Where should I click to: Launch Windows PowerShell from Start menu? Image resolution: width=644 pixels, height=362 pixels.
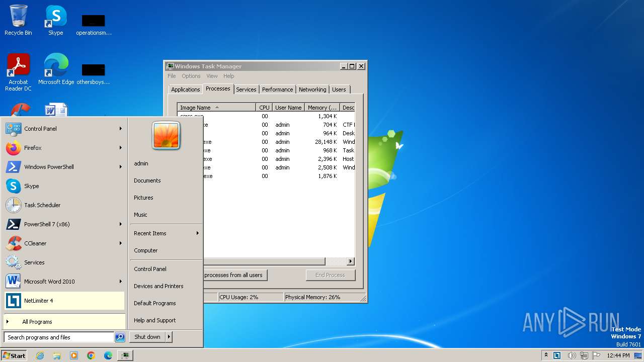[64, 167]
